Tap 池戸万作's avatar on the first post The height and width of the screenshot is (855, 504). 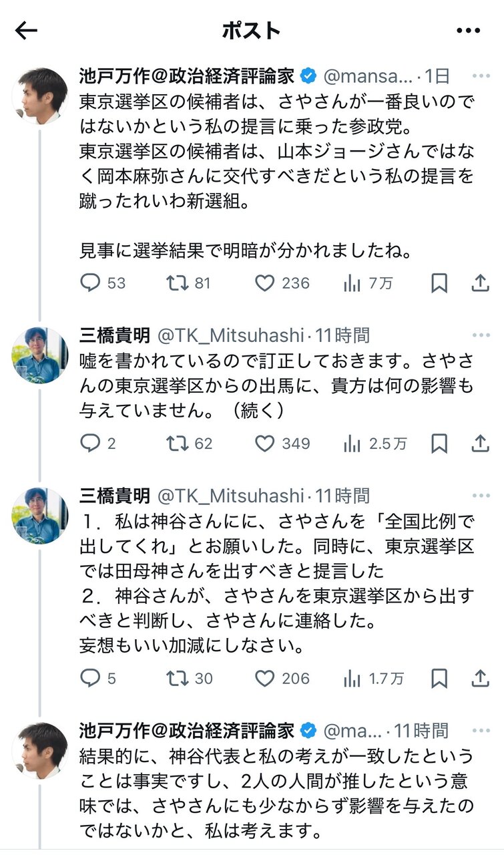(40, 95)
